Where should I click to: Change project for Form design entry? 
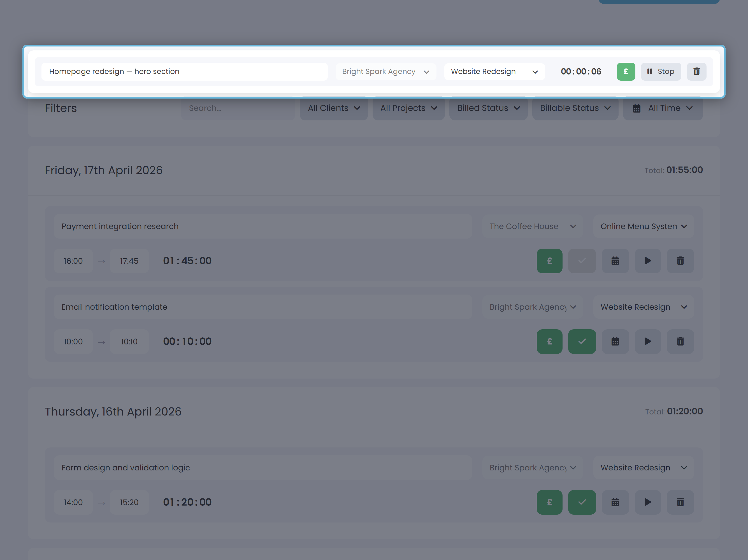644,467
